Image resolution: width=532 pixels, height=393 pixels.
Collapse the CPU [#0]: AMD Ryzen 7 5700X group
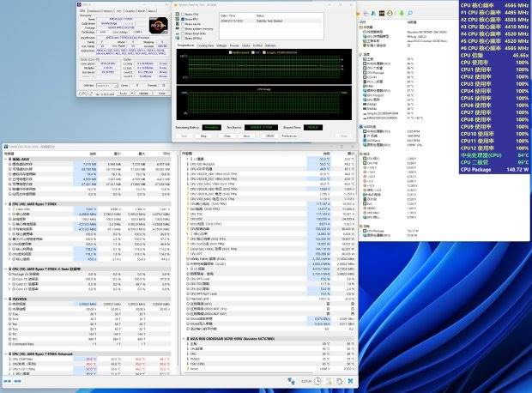pyautogui.click(x=6, y=204)
